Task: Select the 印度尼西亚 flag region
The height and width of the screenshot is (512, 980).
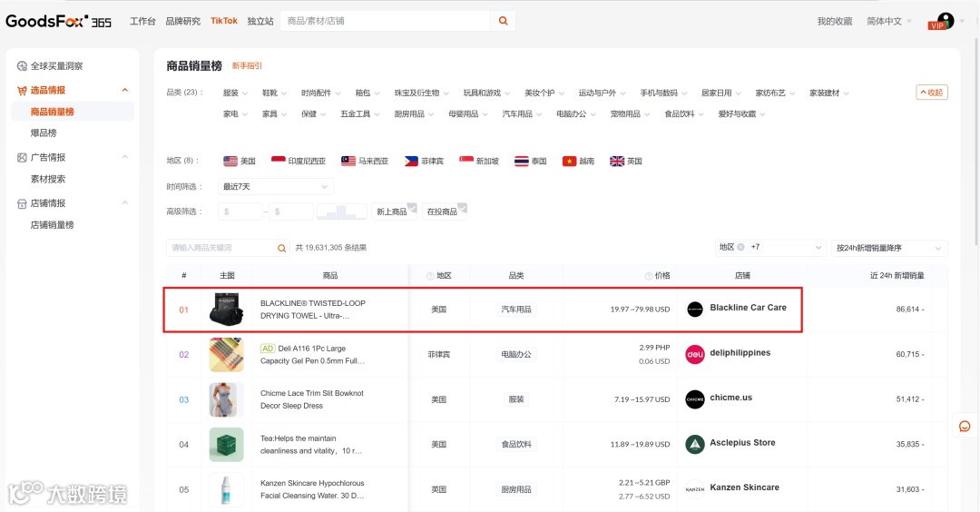Action: (299, 162)
